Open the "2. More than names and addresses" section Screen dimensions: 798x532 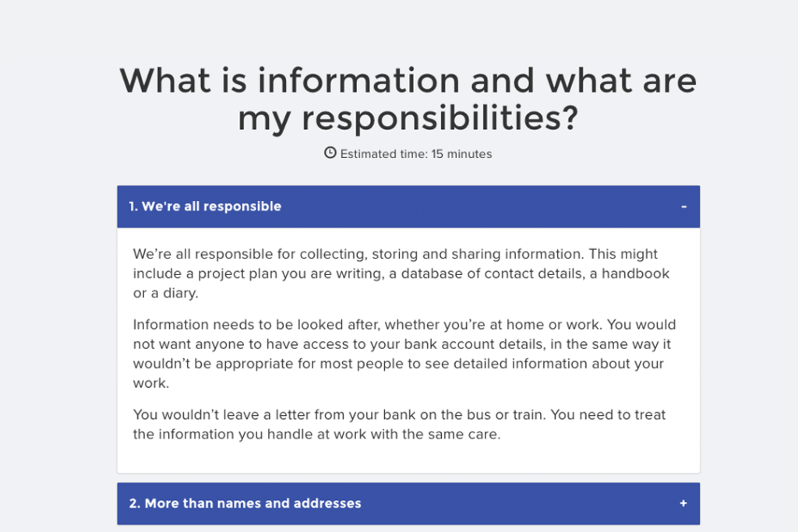click(x=408, y=503)
